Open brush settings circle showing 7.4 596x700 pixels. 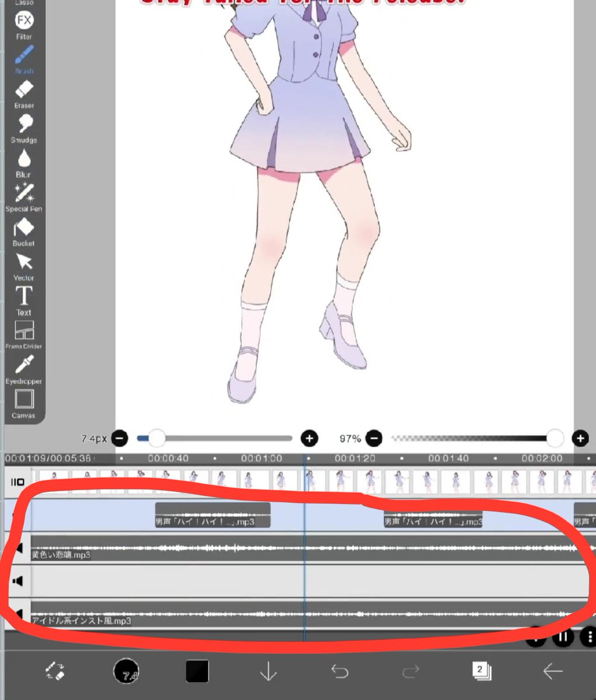[126, 671]
